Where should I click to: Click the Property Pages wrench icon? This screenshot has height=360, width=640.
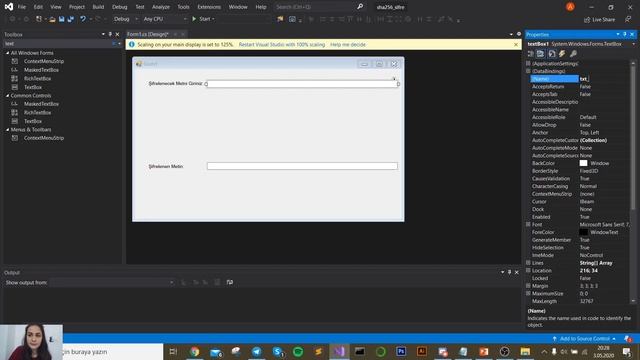point(573,54)
